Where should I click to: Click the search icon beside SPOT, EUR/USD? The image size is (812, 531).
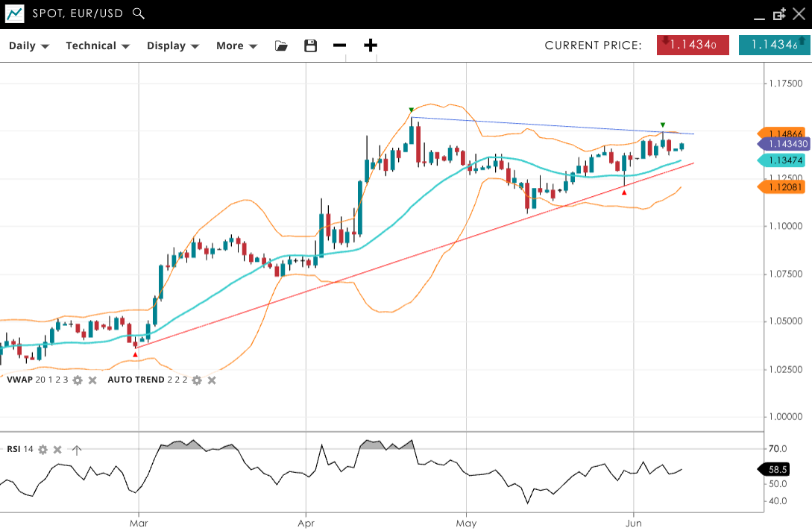tap(138, 13)
